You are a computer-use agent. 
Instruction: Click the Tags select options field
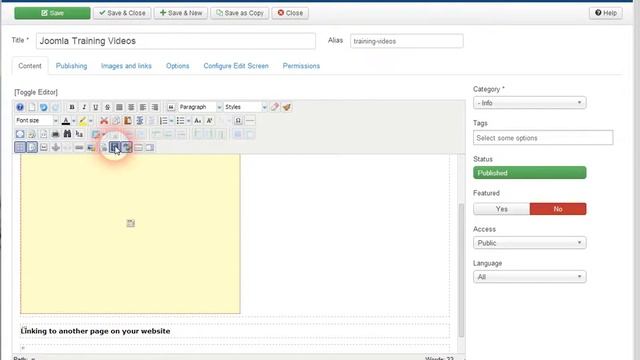point(543,138)
